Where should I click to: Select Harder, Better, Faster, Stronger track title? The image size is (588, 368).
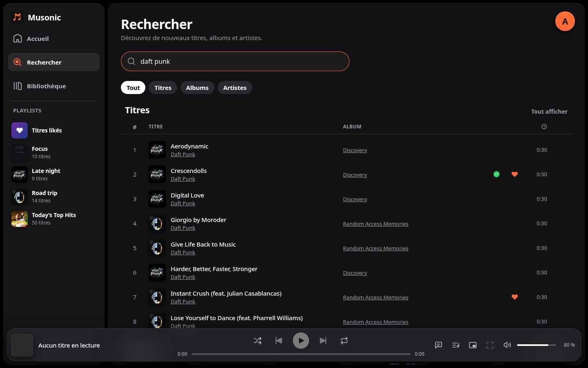pos(214,269)
